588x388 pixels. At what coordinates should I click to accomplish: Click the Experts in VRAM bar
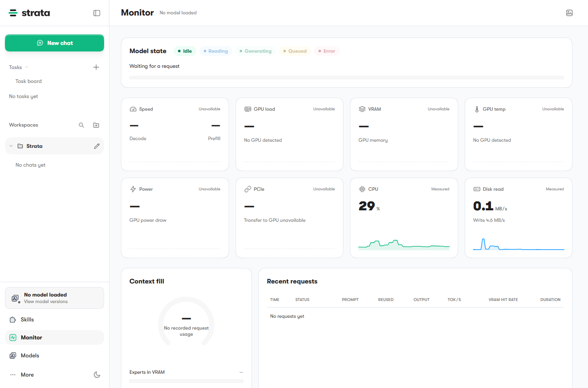186,381
